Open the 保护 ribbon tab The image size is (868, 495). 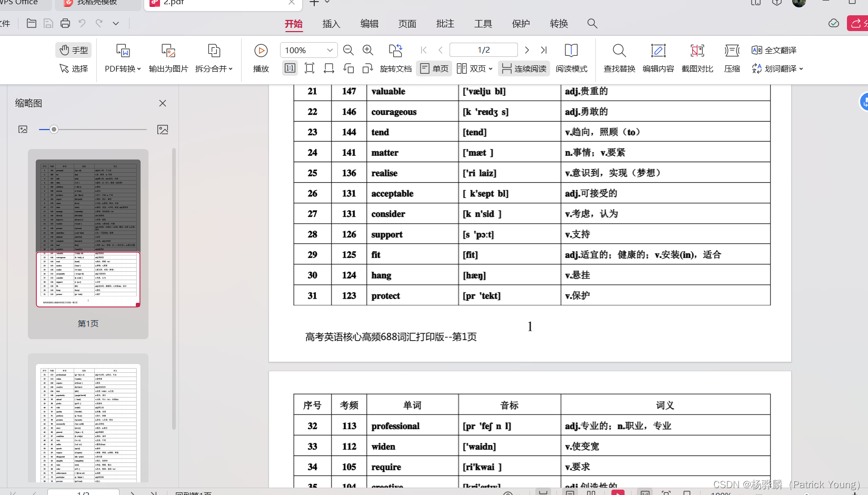(521, 24)
